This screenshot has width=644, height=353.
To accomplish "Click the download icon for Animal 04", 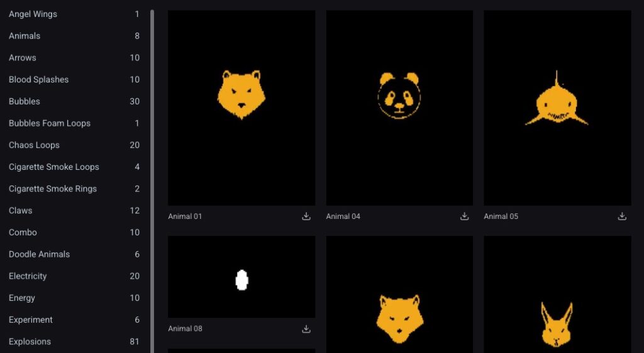I will 464,216.
